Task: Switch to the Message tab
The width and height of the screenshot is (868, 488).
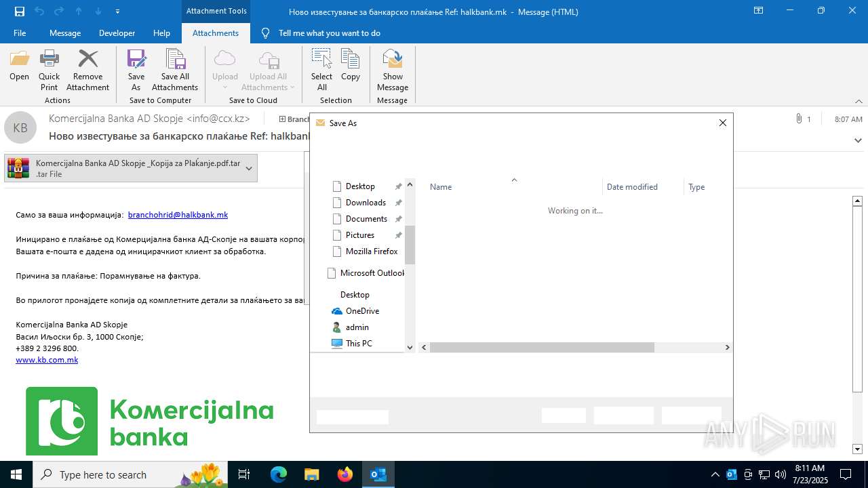Action: click(65, 33)
